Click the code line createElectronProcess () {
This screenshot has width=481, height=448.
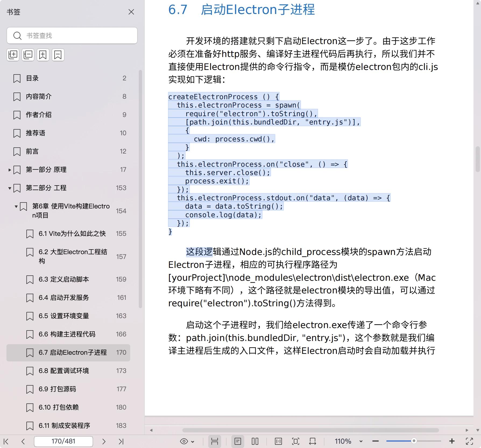pos(224,97)
